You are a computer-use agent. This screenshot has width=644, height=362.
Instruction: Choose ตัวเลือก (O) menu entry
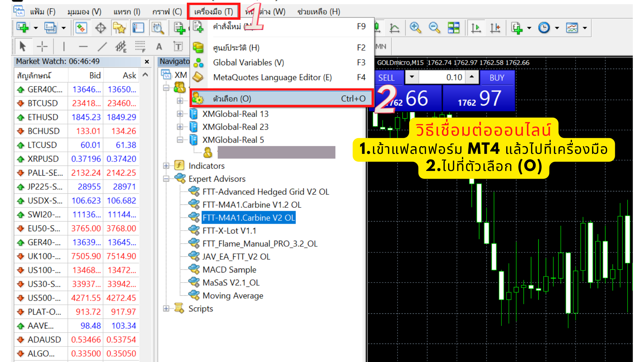(x=282, y=99)
